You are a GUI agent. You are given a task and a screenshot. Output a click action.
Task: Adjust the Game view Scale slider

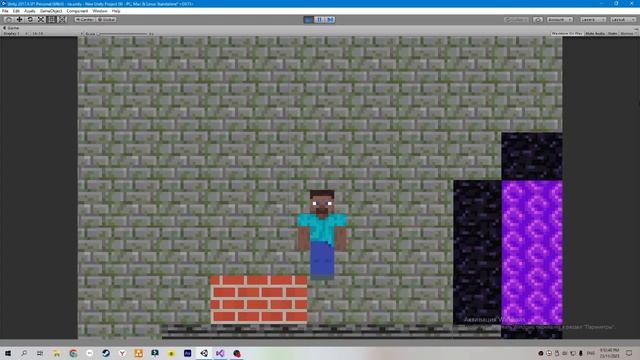(124, 33)
